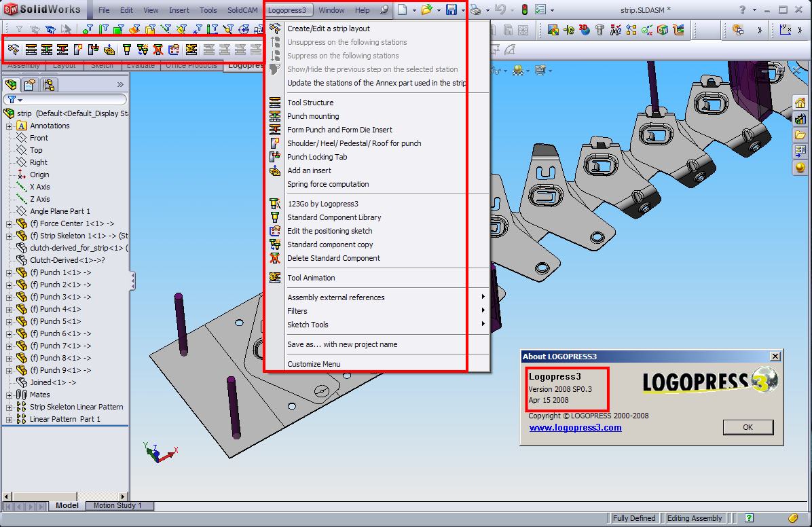
Task: Open the Assembly external references submenu
Action: tap(377, 297)
